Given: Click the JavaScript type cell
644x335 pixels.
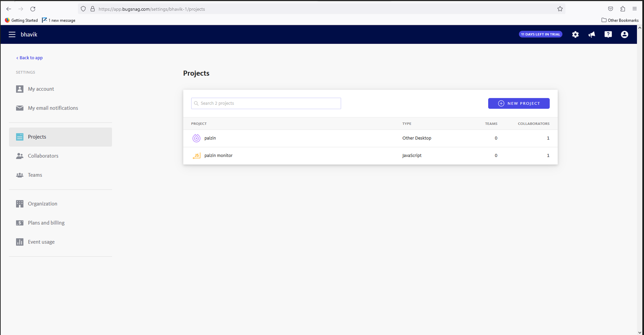Looking at the screenshot, I should point(412,156).
